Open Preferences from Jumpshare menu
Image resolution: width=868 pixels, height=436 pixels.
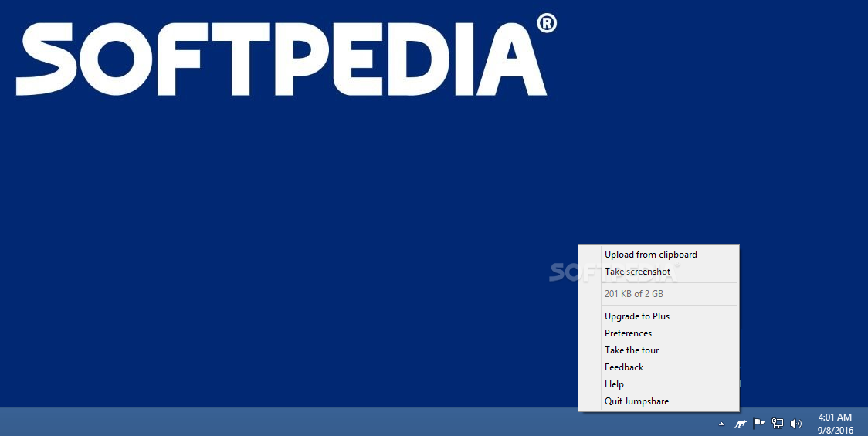pyautogui.click(x=658, y=333)
